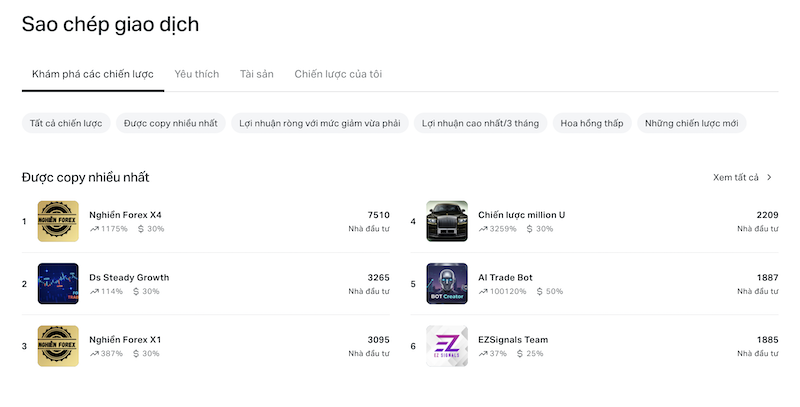800x407 pixels.
Task: Open the Nghiền Forex X4 strategy avatar
Action: (x=58, y=221)
